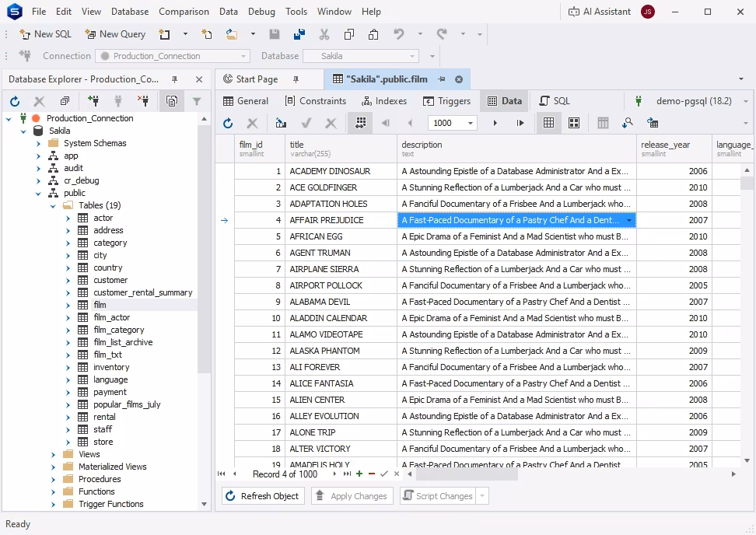The height and width of the screenshot is (535, 756).
Task: Open the Debug menu
Action: 261,12
